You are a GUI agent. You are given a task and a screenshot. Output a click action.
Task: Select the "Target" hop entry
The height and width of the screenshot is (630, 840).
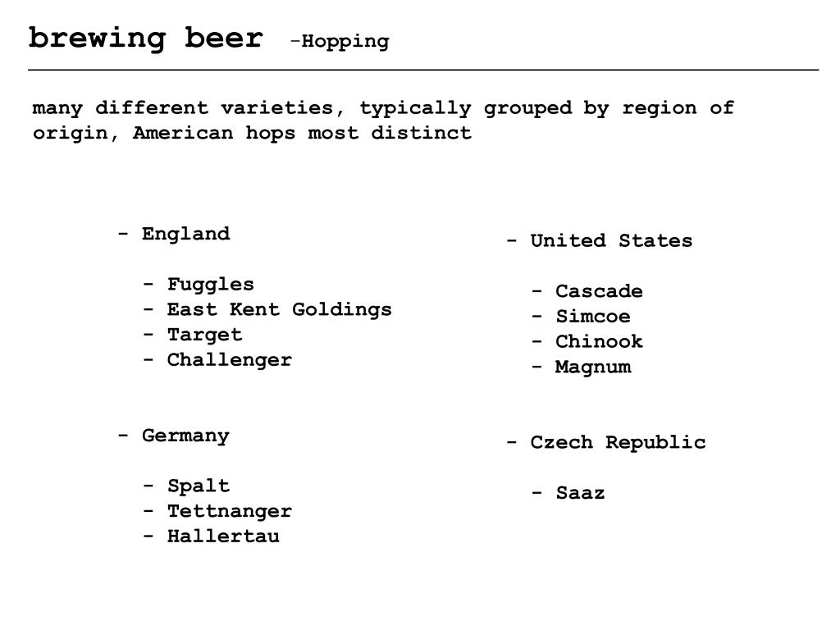[204, 335]
